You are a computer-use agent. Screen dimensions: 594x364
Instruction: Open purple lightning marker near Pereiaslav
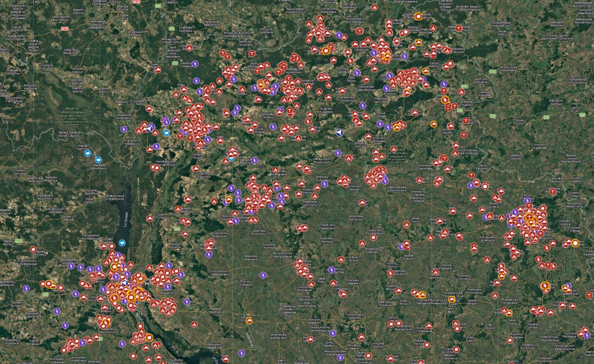coord(241,353)
